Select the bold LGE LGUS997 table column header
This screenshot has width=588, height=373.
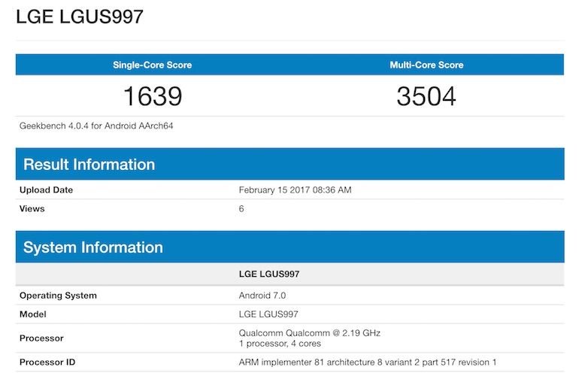click(269, 274)
